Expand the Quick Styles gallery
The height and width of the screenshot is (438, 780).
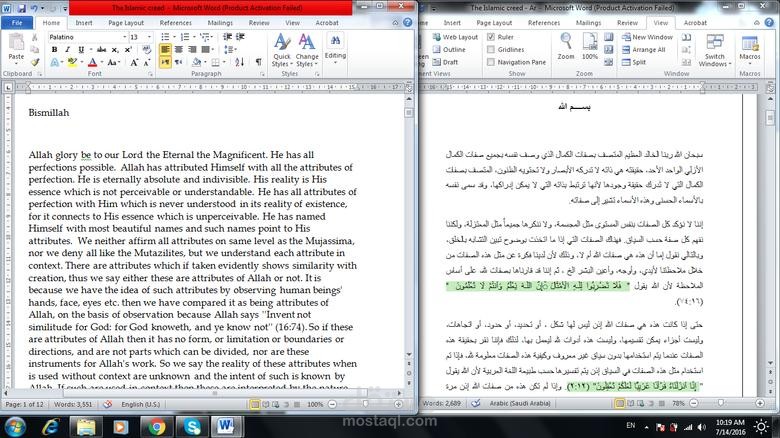[282, 50]
